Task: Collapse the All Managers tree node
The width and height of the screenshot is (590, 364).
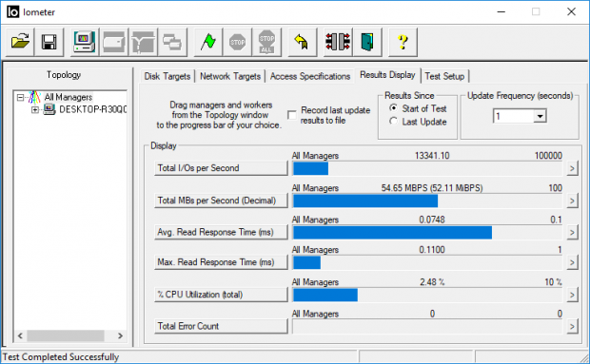Action: [x=20, y=98]
